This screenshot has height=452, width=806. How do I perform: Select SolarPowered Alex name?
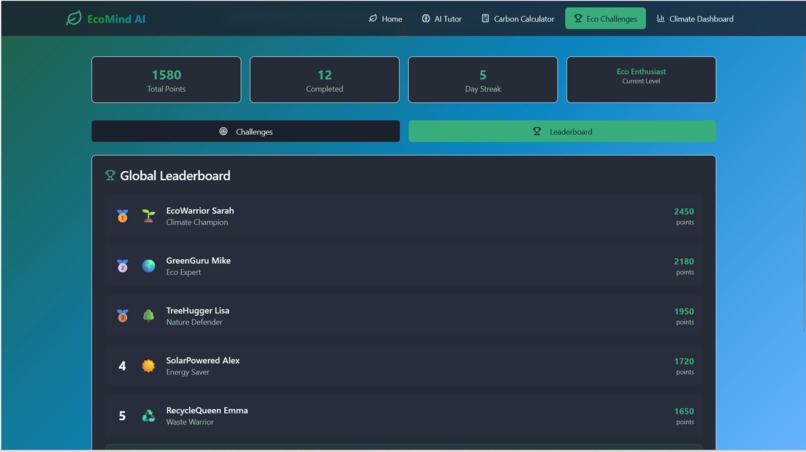[203, 360]
